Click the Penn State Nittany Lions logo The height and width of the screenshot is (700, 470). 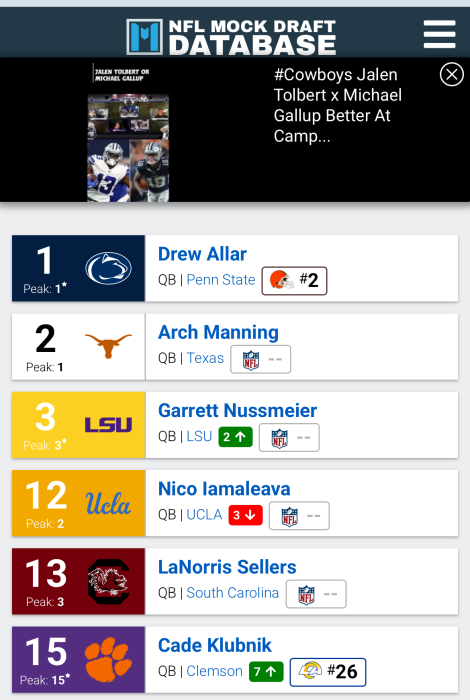coord(108,268)
